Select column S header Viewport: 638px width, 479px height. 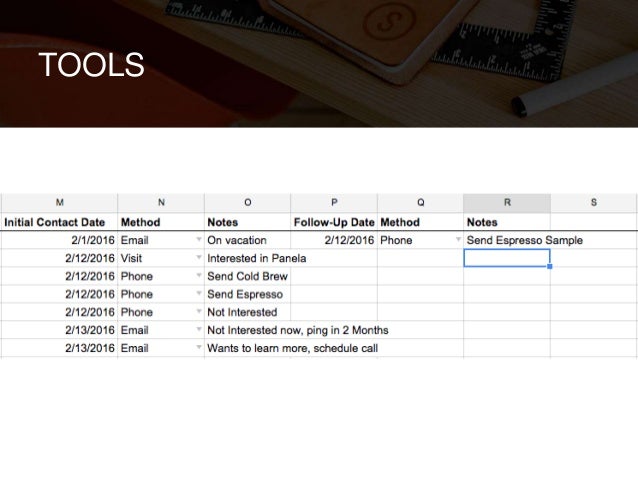[594, 203]
